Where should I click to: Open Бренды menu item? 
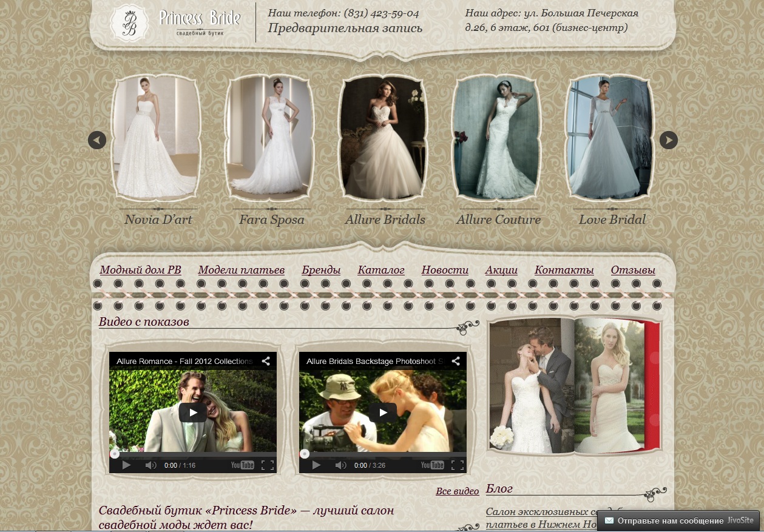321,270
